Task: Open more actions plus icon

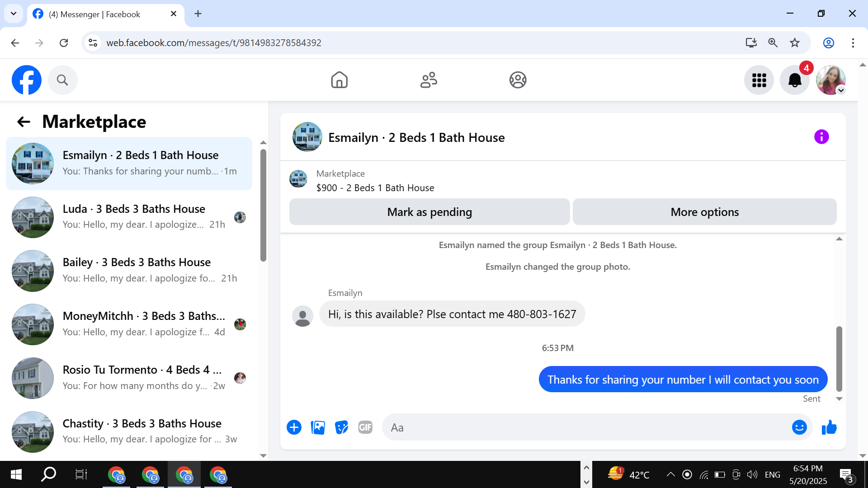Action: point(294,427)
